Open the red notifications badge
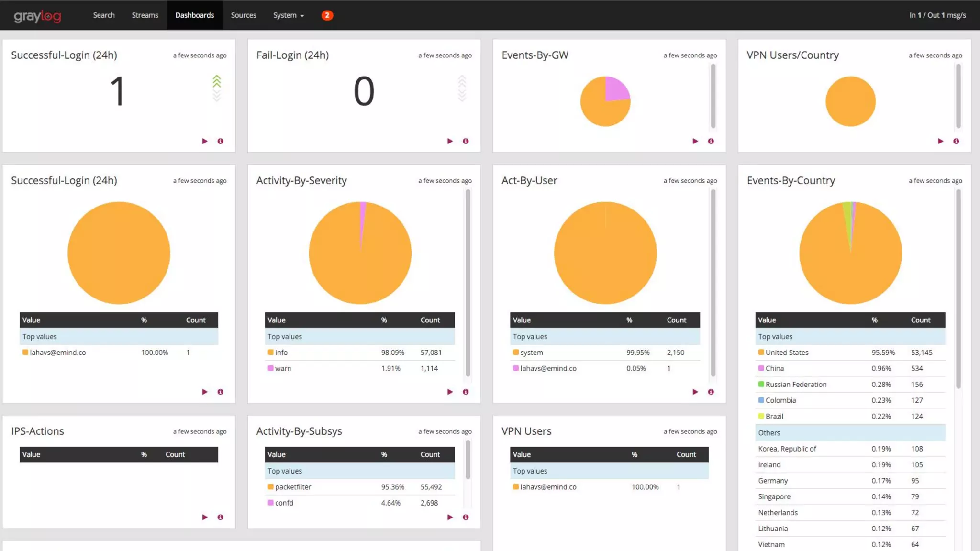This screenshot has height=551, width=980. pos(327,15)
